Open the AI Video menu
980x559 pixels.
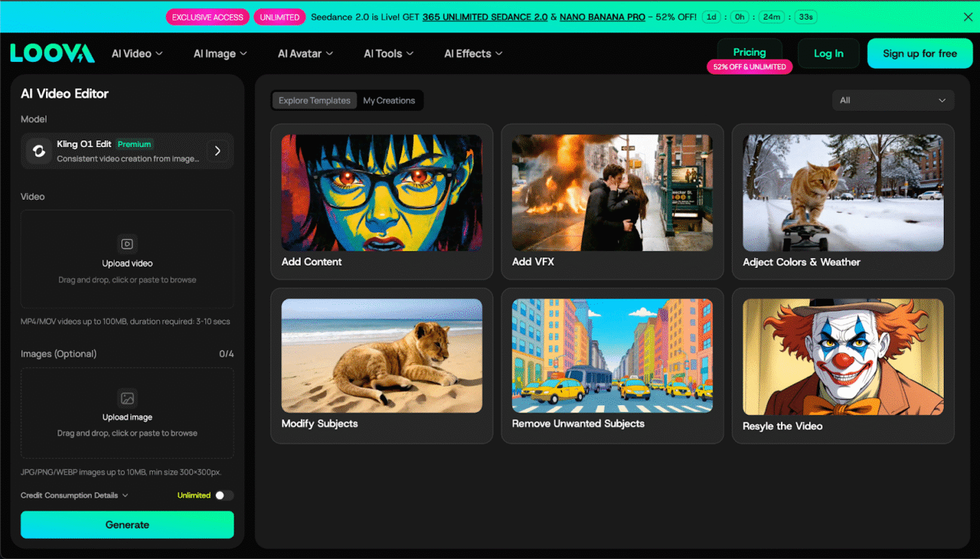pos(136,54)
